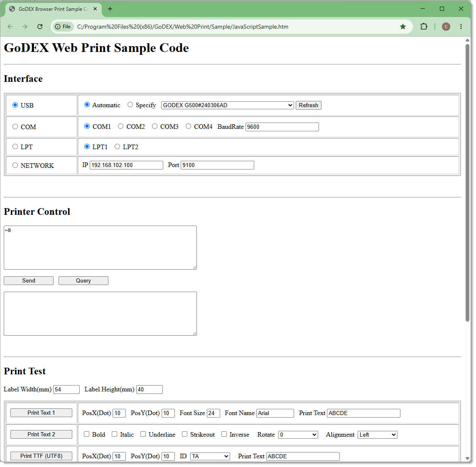Open the Alignment dropdown
The height and width of the screenshot is (467, 476).
pos(377,435)
